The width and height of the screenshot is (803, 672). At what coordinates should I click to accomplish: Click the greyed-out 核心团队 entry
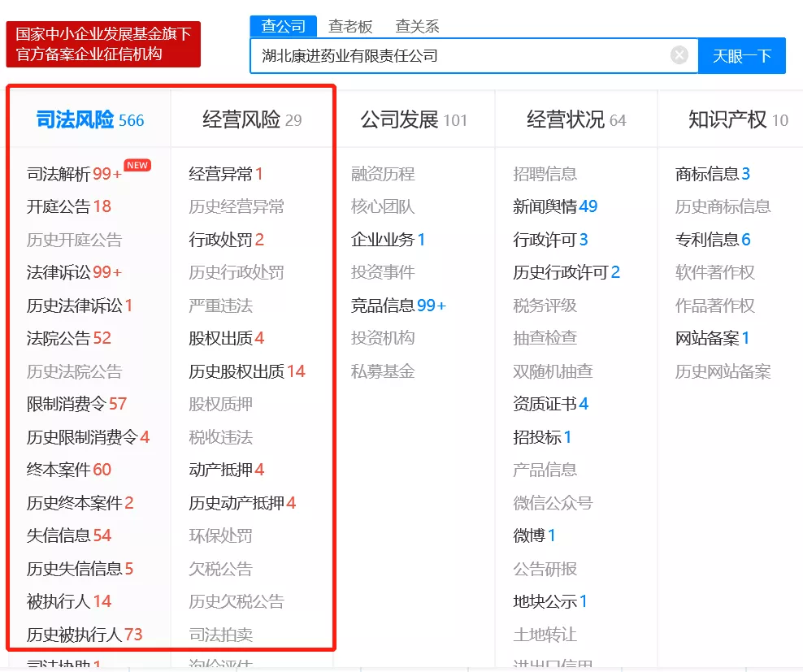pyautogui.click(x=383, y=206)
